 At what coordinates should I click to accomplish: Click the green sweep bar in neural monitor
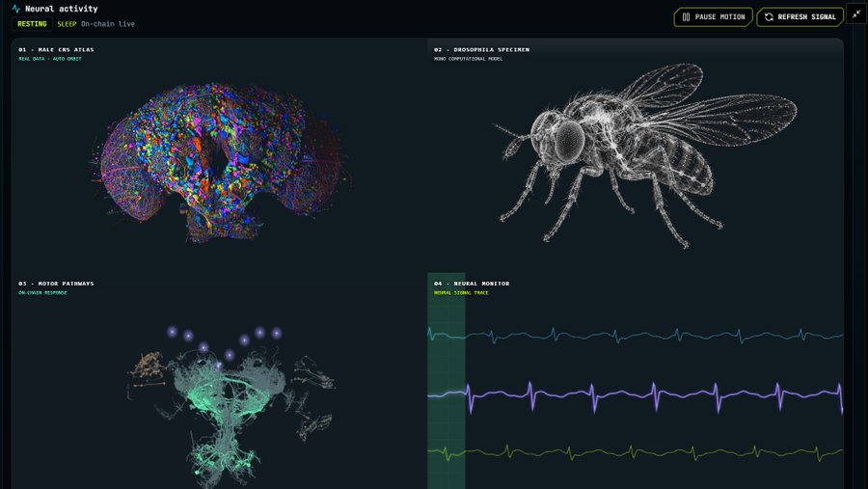(447, 381)
